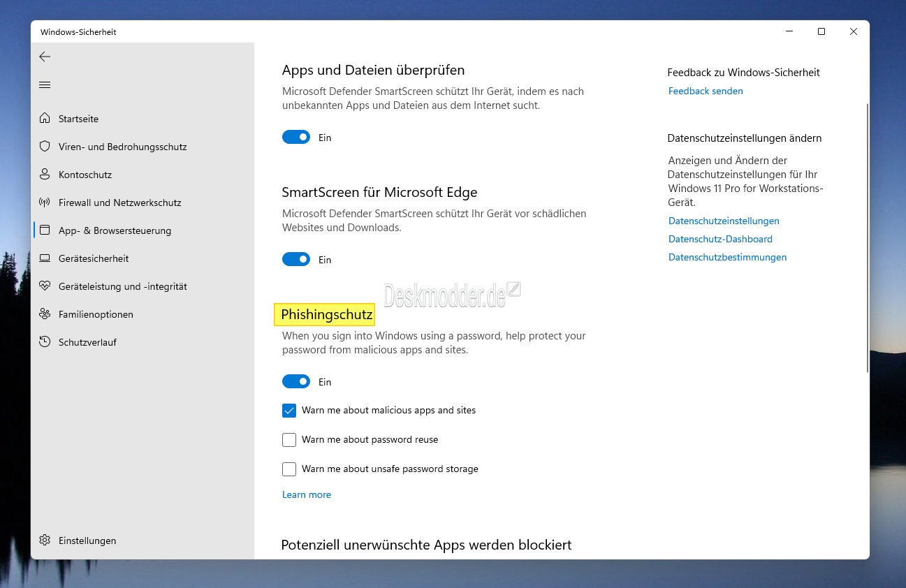Click Learn more under Phishingschutz
The height and width of the screenshot is (588, 906).
tap(307, 494)
